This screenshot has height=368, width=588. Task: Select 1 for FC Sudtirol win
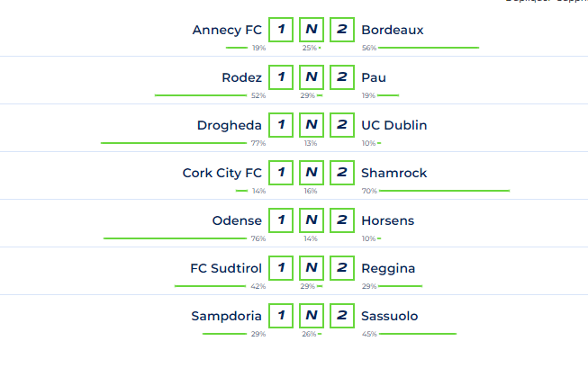(x=281, y=268)
